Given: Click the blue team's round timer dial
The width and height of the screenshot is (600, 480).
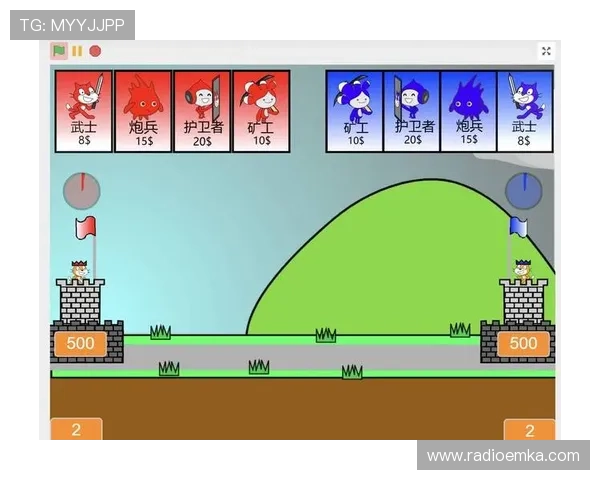Looking at the screenshot, I should coord(522,188).
